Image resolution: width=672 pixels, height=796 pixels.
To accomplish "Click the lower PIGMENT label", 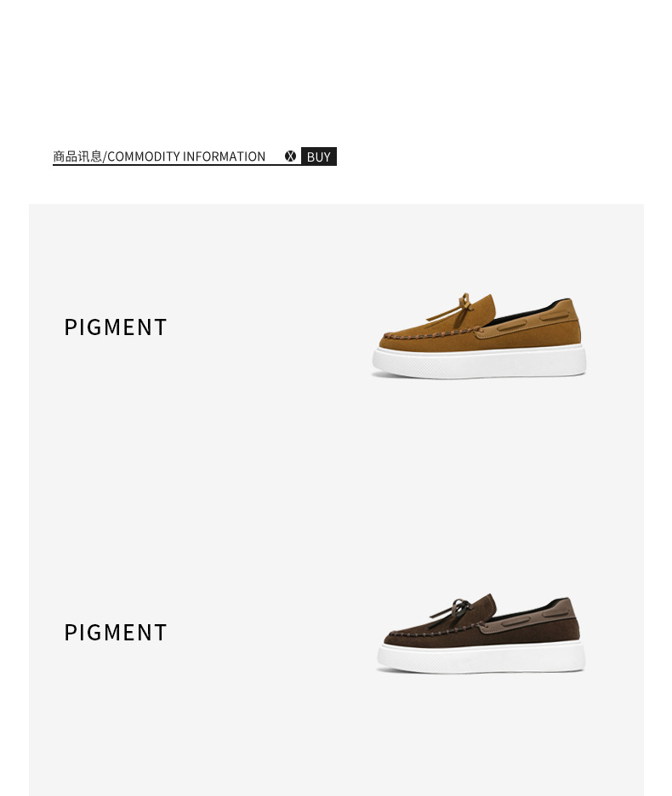I will [116, 633].
